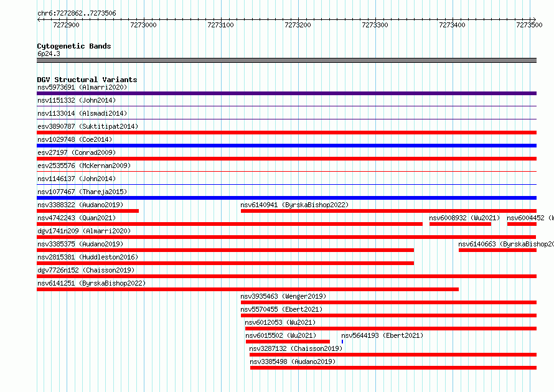The image size is (554, 392).
Task: Click the chr6:7272862..7273506 region label
Action: pos(77,13)
